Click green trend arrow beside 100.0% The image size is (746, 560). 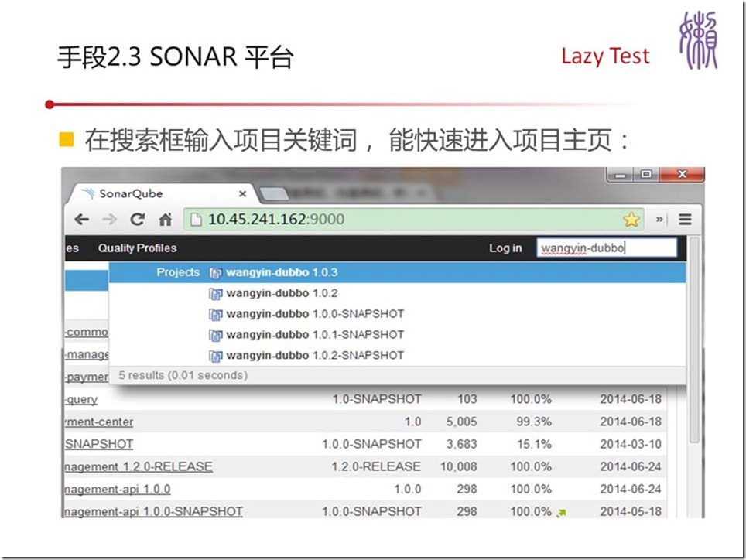click(x=561, y=513)
